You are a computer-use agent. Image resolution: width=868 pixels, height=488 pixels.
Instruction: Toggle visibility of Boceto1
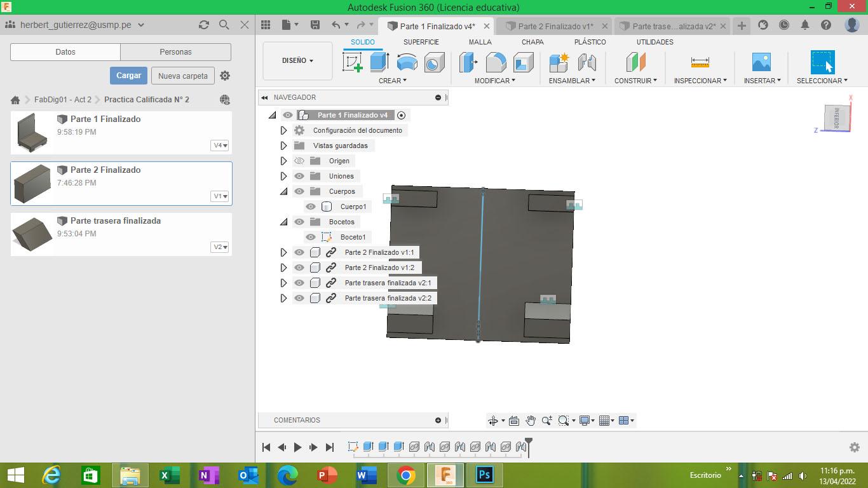[311, 237]
